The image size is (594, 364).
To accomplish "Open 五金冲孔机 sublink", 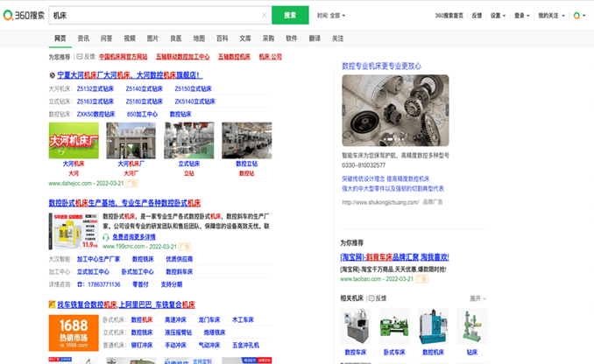I will pos(245,346).
